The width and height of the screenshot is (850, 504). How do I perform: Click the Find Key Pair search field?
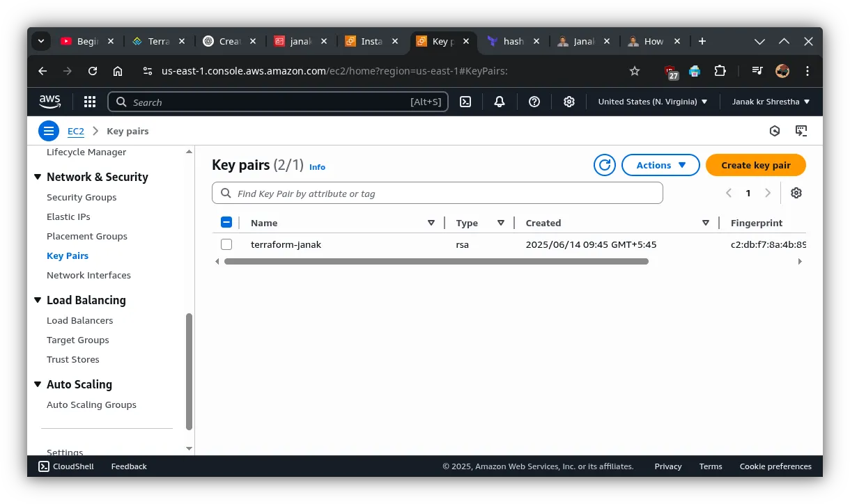tap(438, 193)
